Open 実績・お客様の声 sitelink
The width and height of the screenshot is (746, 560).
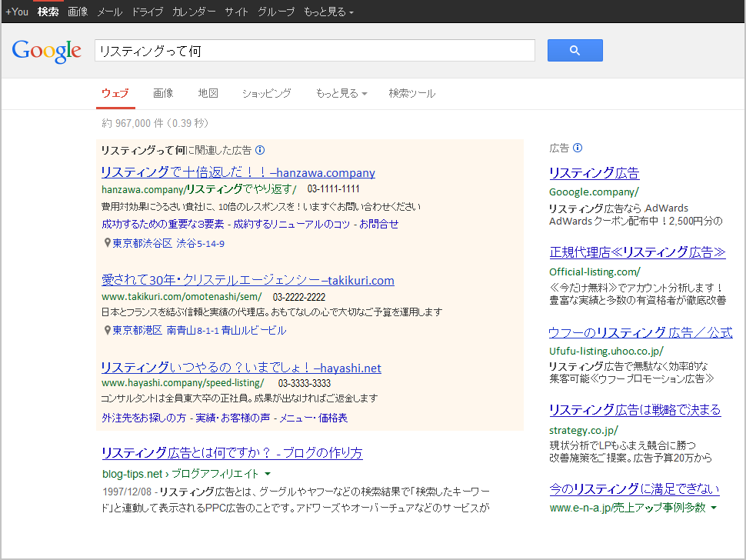click(x=233, y=418)
